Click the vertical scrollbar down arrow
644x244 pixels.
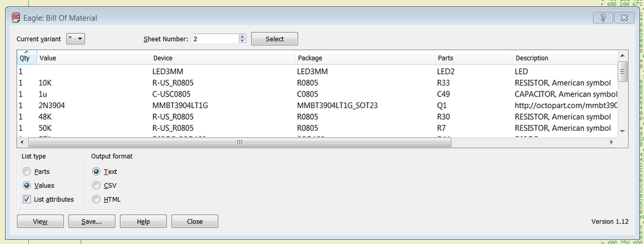click(x=623, y=131)
